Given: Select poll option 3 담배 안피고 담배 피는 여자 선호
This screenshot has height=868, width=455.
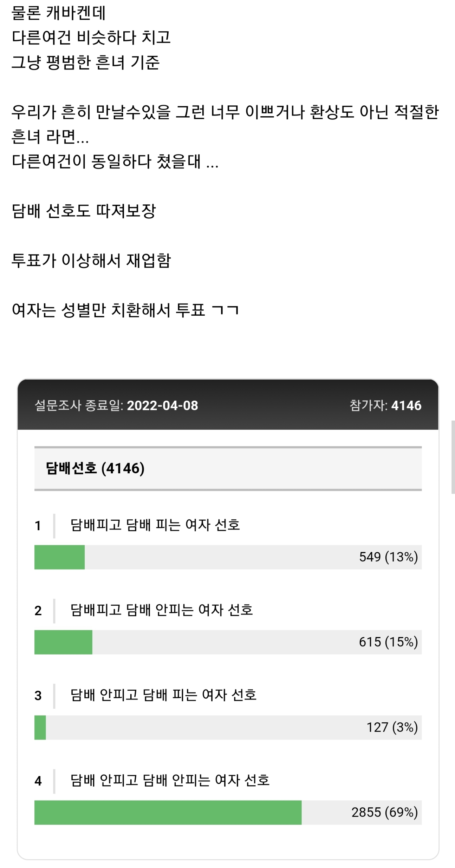Looking at the screenshot, I should (163, 695).
